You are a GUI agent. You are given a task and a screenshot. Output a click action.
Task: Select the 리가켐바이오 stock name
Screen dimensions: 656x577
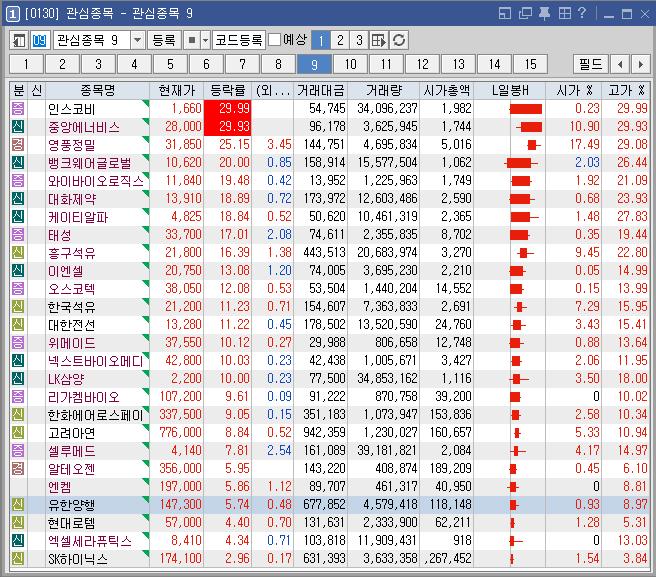coord(84,397)
